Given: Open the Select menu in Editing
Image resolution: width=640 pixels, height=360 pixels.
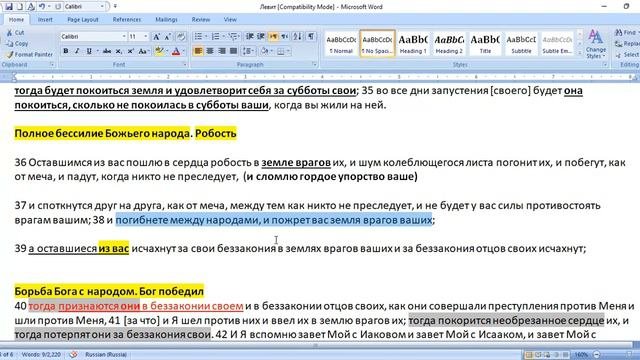Looking at the screenshot, I should click(x=627, y=54).
